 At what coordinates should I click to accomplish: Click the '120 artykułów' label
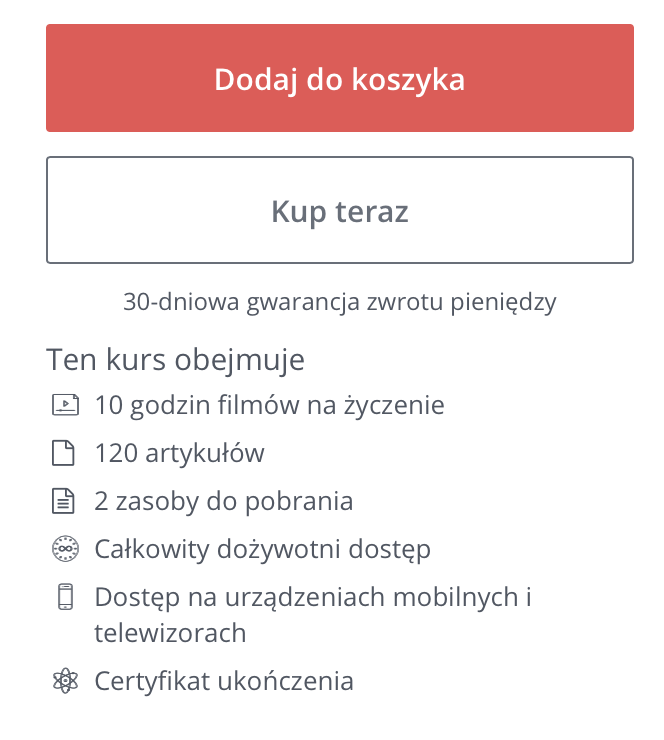click(179, 453)
